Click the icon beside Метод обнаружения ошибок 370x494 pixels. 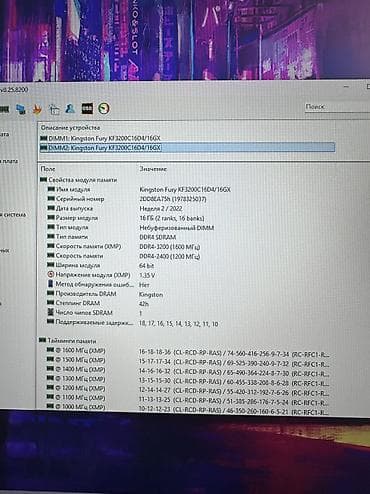pos(51,284)
